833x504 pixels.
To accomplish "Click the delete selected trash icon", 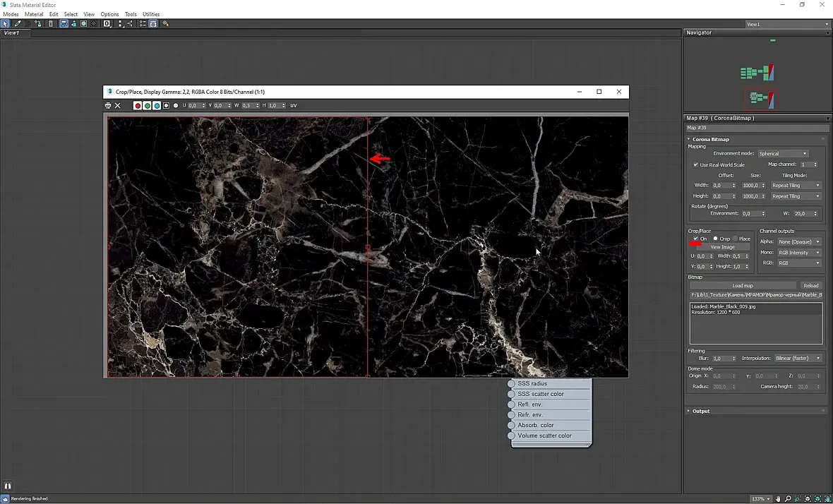I will pos(50,23).
